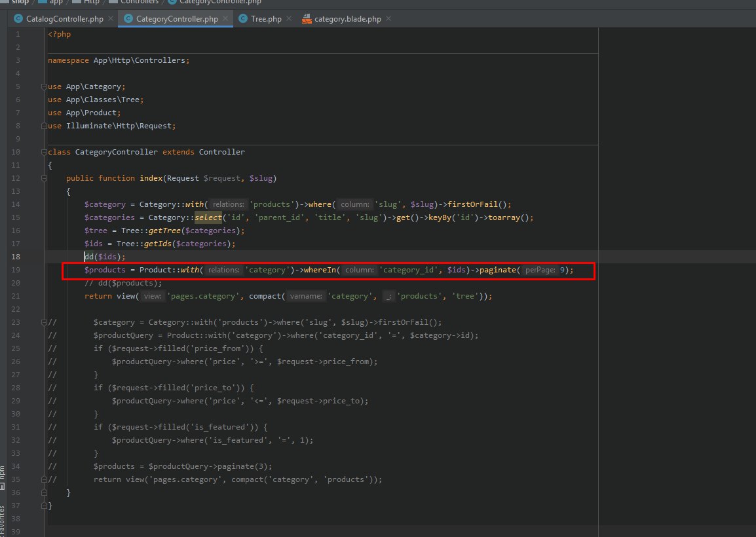Click the '<?php' opening tag on line 1

(x=60, y=34)
